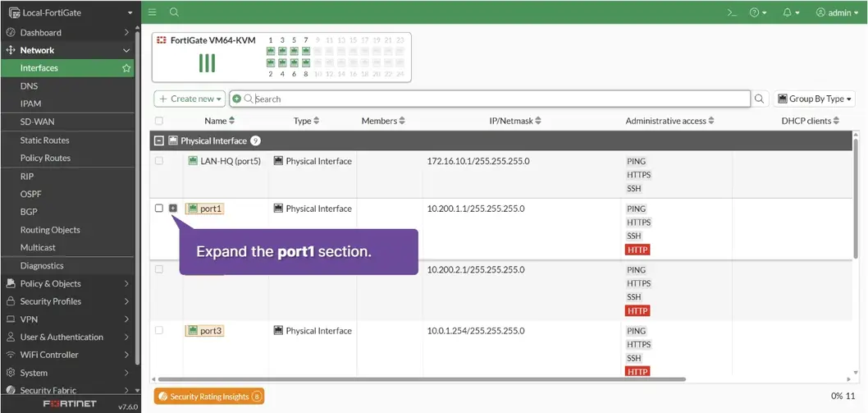The height and width of the screenshot is (413, 868).
Task: Tick the LAN-HQ (port5) row checkbox
Action: [159, 161]
